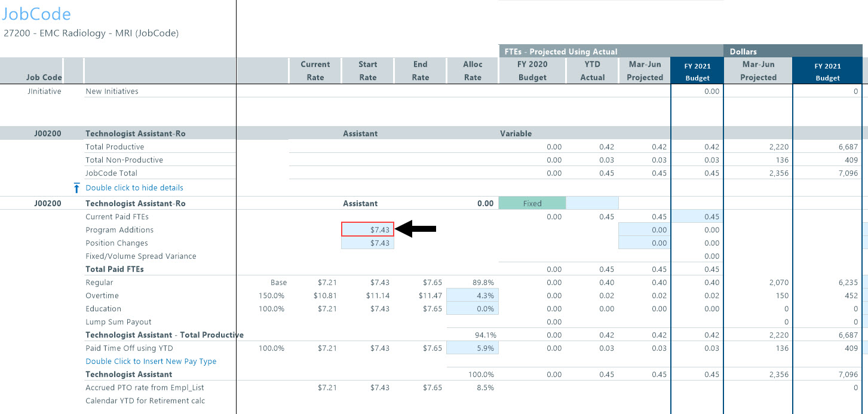868x414 pixels.
Task: Click "Double Click to Insert New Pay Type"
Action: (x=151, y=361)
